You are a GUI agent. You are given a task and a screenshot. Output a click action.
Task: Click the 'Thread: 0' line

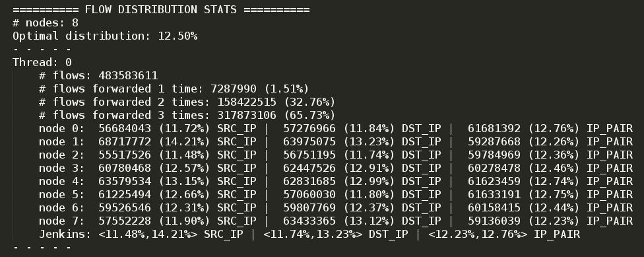click(42, 62)
